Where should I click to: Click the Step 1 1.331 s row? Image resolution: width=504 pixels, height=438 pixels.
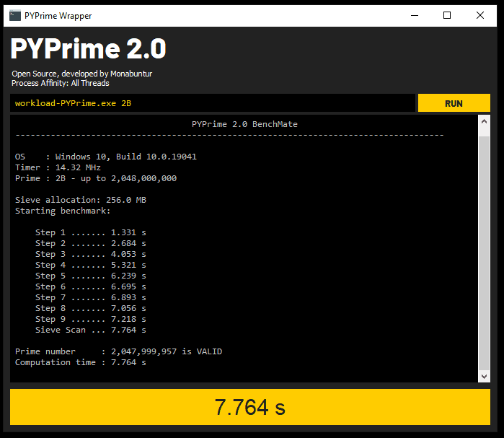pos(91,232)
